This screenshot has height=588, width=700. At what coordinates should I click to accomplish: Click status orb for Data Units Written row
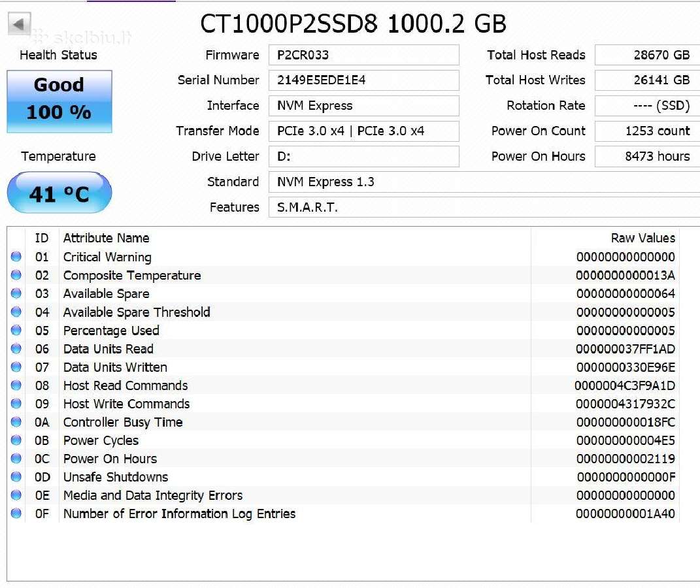pyautogui.click(x=16, y=367)
